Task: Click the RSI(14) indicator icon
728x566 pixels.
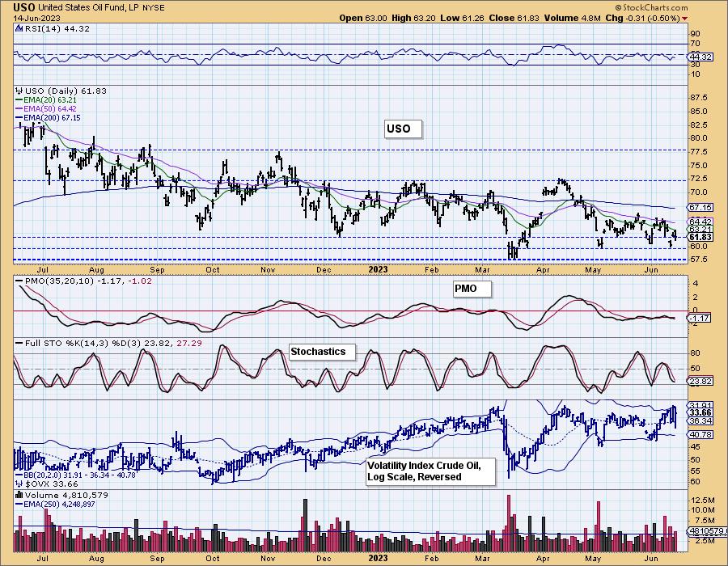Action: 19,28
